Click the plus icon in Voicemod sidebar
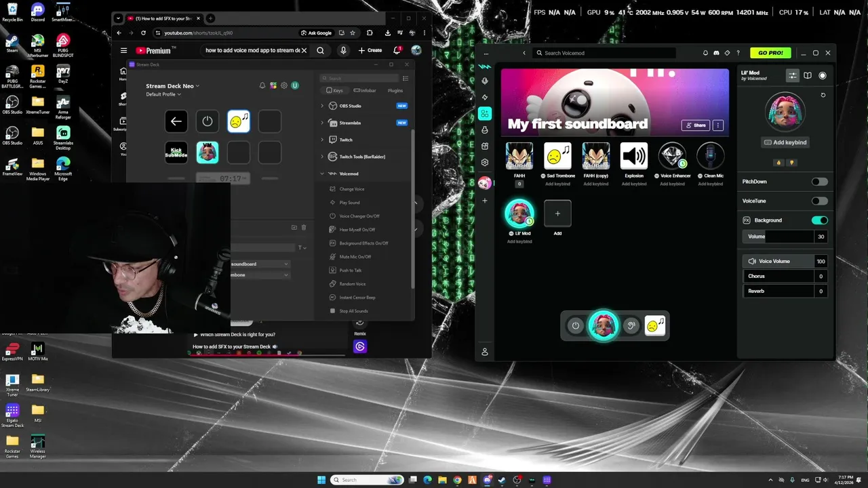Image resolution: width=868 pixels, height=488 pixels. [x=485, y=201]
